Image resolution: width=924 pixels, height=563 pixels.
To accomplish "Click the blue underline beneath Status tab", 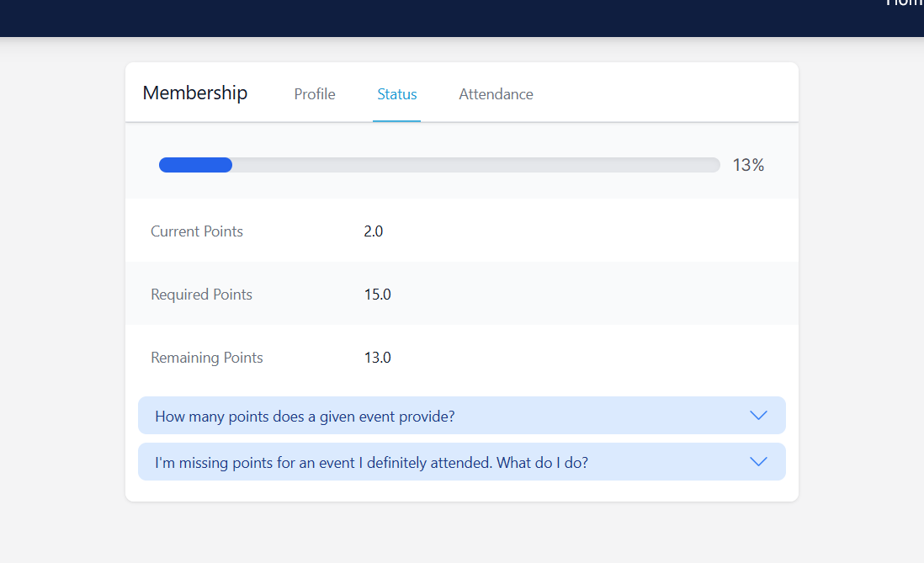I will (x=397, y=121).
